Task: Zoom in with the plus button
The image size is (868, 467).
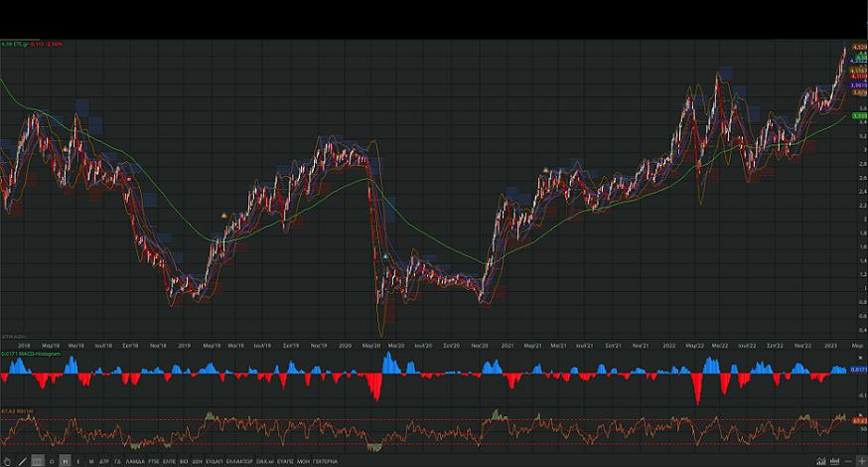Action: click(x=861, y=461)
